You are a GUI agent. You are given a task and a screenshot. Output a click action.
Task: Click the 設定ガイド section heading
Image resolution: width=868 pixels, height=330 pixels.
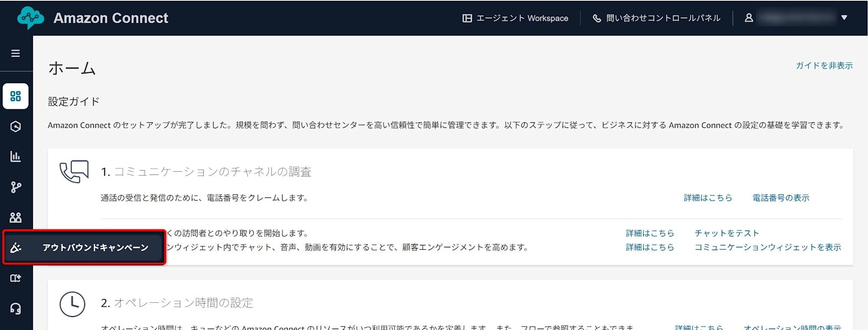(74, 101)
